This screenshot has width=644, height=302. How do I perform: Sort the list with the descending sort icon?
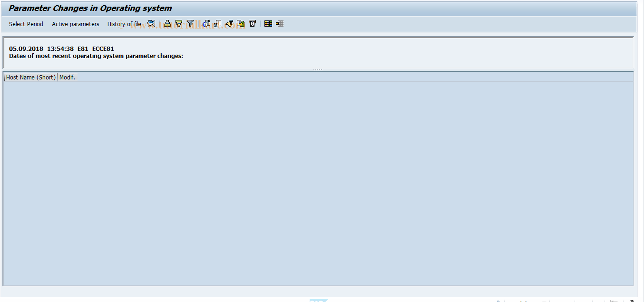[179, 23]
